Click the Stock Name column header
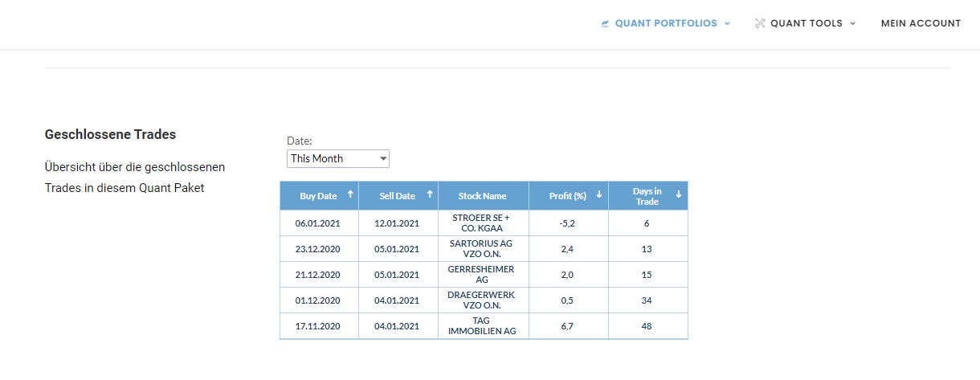The width and height of the screenshot is (980, 380). coord(483,196)
